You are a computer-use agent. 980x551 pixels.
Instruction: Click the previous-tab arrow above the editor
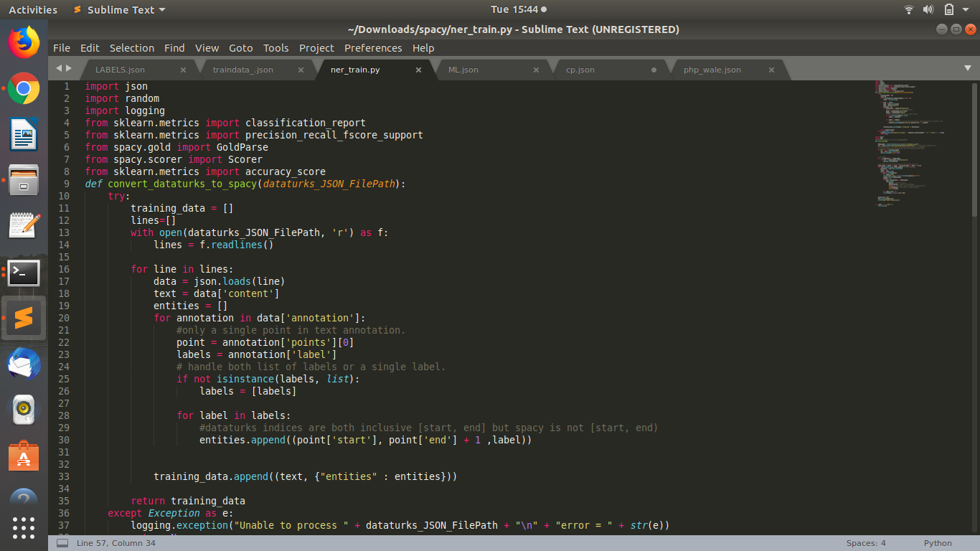pos(58,69)
